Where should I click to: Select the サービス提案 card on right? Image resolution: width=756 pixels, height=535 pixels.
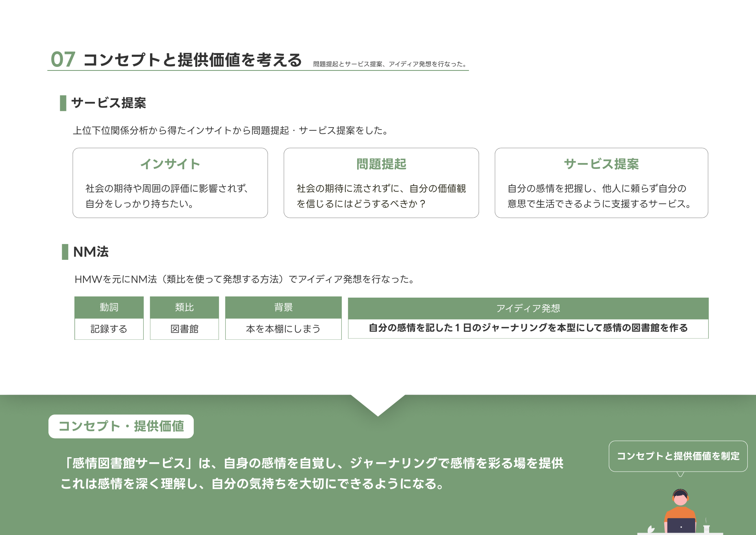[601, 183]
